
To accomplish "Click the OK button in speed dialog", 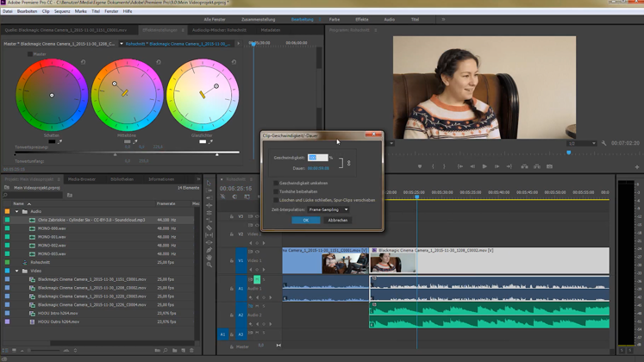I will tap(305, 221).
